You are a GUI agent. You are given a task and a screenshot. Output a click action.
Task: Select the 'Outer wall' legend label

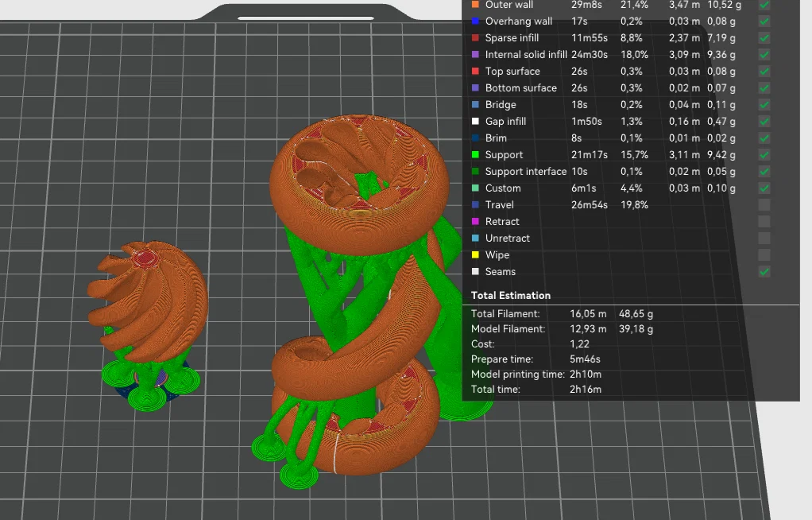[509, 5]
